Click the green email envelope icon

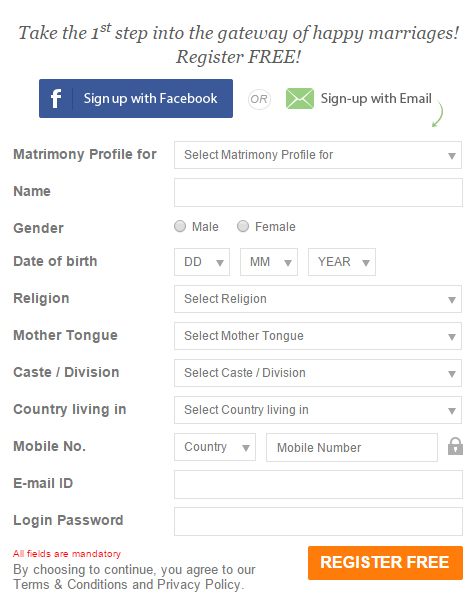[x=300, y=99]
